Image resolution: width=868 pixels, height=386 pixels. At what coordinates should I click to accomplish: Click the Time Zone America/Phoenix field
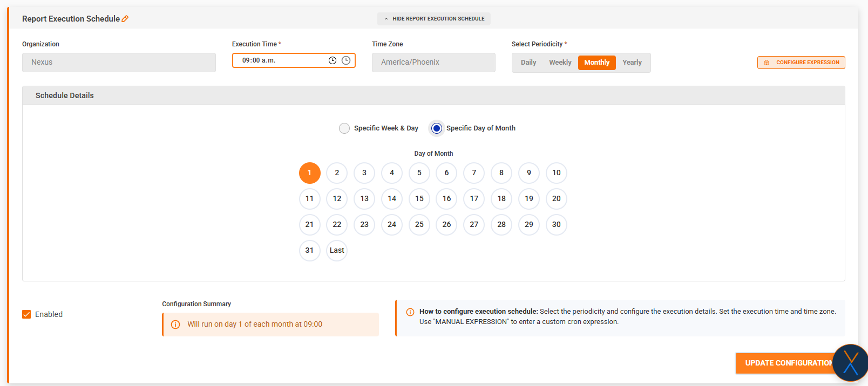(x=433, y=63)
